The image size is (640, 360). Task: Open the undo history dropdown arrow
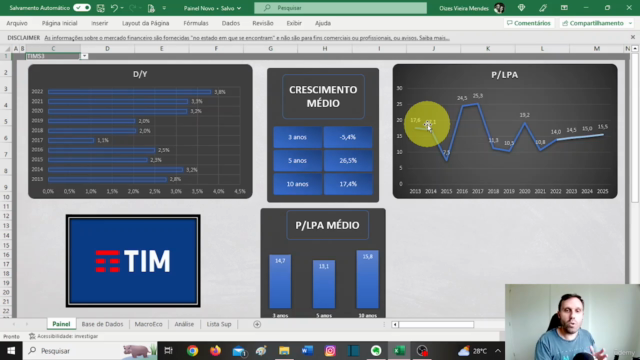pos(122,8)
